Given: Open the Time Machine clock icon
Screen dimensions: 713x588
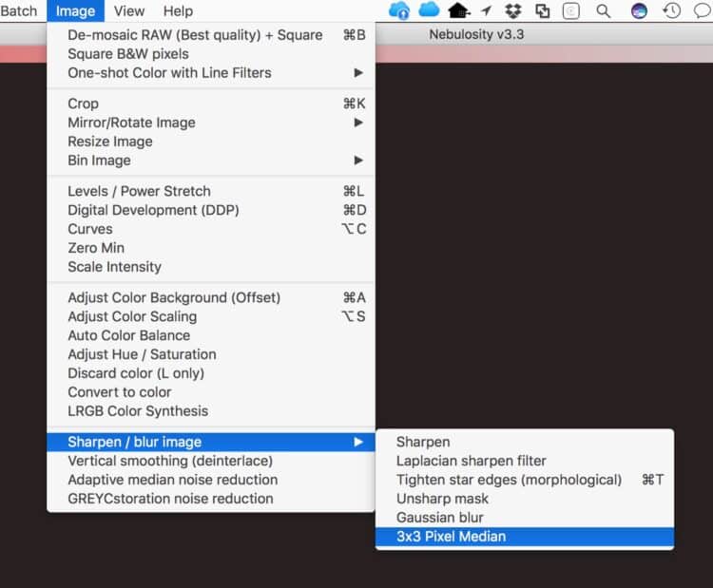Looking at the screenshot, I should [x=671, y=10].
